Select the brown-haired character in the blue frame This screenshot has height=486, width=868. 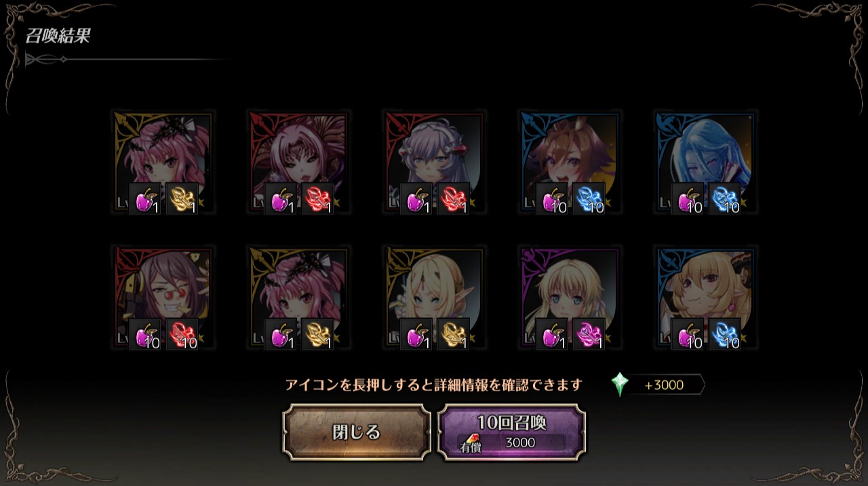tap(570, 163)
